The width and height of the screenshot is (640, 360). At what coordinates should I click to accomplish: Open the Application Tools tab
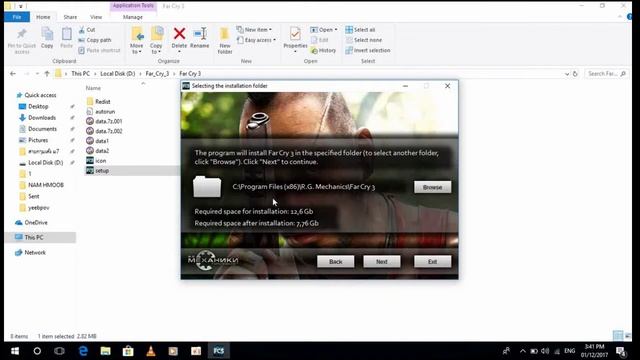(133, 6)
